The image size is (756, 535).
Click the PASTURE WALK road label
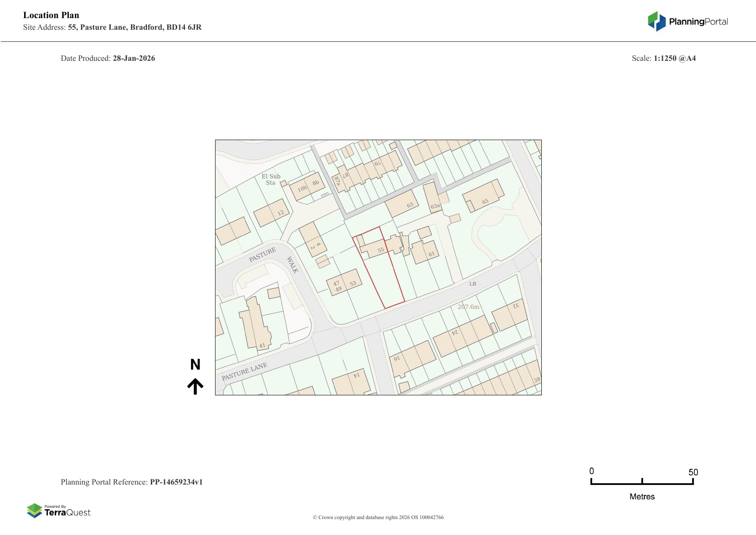point(262,255)
